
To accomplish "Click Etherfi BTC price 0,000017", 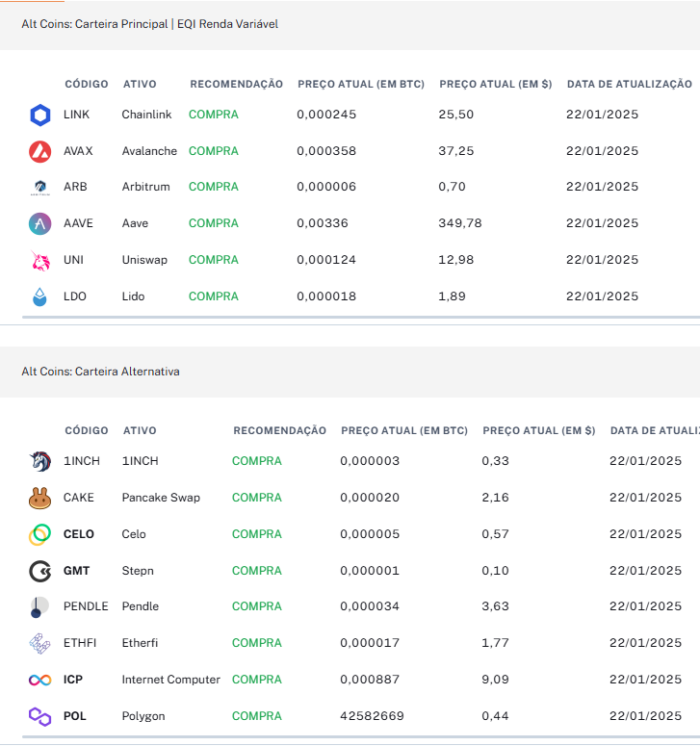I will [370, 643].
